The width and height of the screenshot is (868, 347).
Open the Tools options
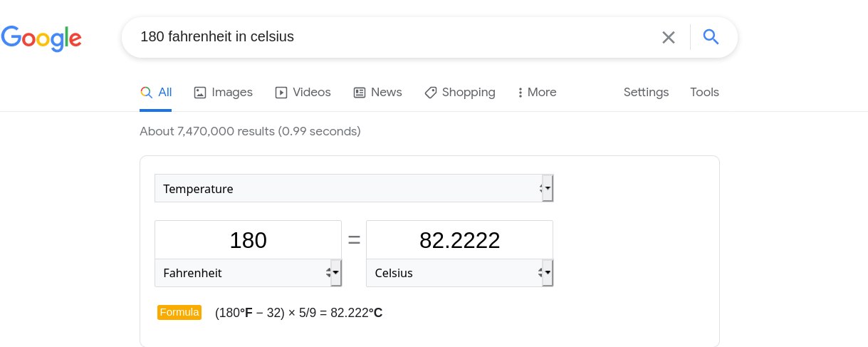[704, 92]
